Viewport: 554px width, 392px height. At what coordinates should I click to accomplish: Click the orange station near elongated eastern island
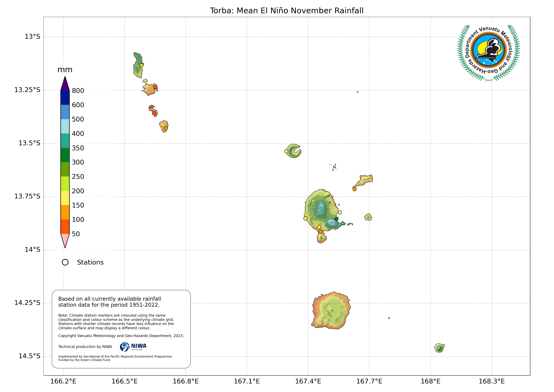click(x=354, y=189)
